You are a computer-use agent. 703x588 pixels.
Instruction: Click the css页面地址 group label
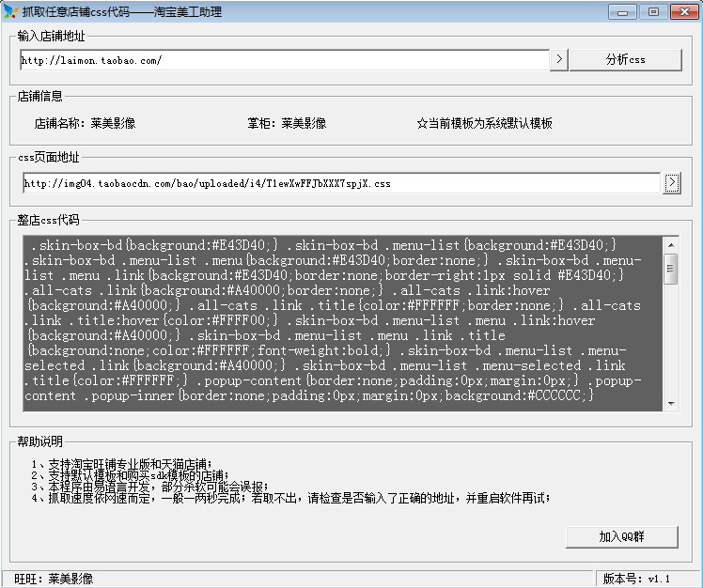point(49,157)
